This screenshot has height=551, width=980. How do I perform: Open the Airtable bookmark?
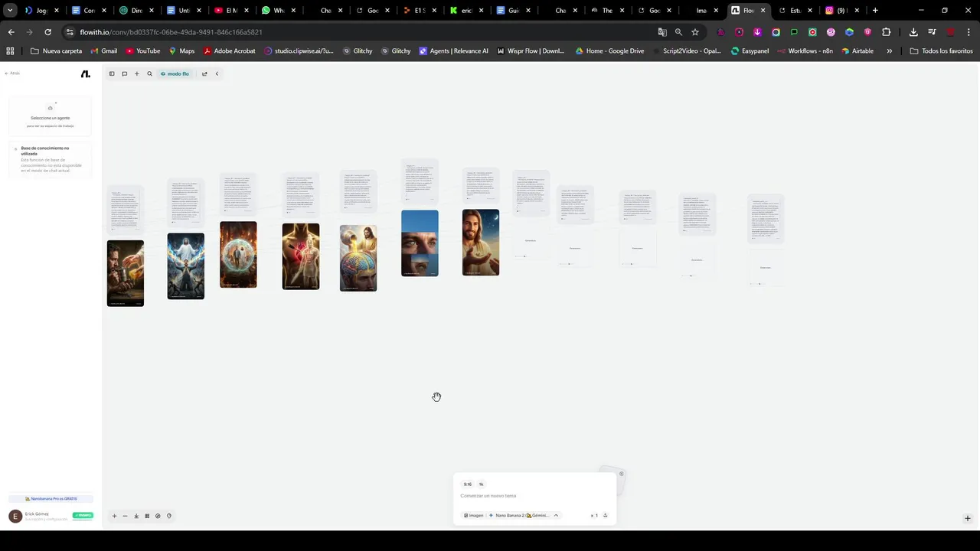[857, 51]
